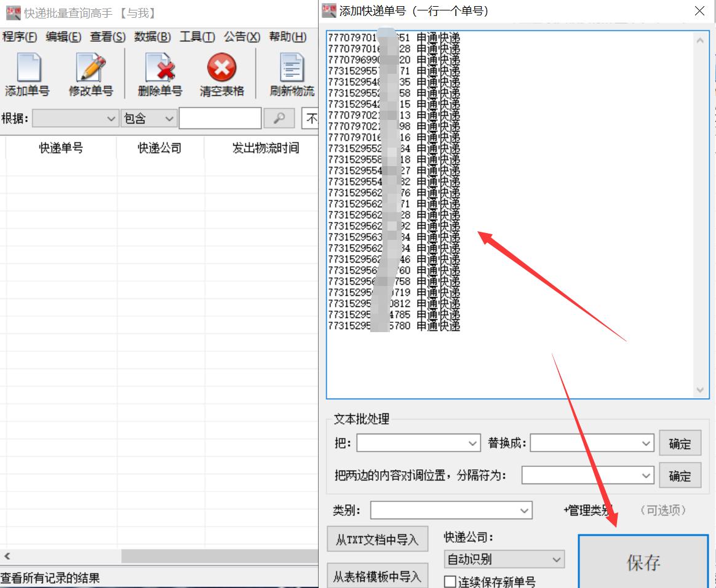Viewport: 716px width, 588px height.
Task: Click the 刷新物流 refresh icon
Action: (x=290, y=68)
